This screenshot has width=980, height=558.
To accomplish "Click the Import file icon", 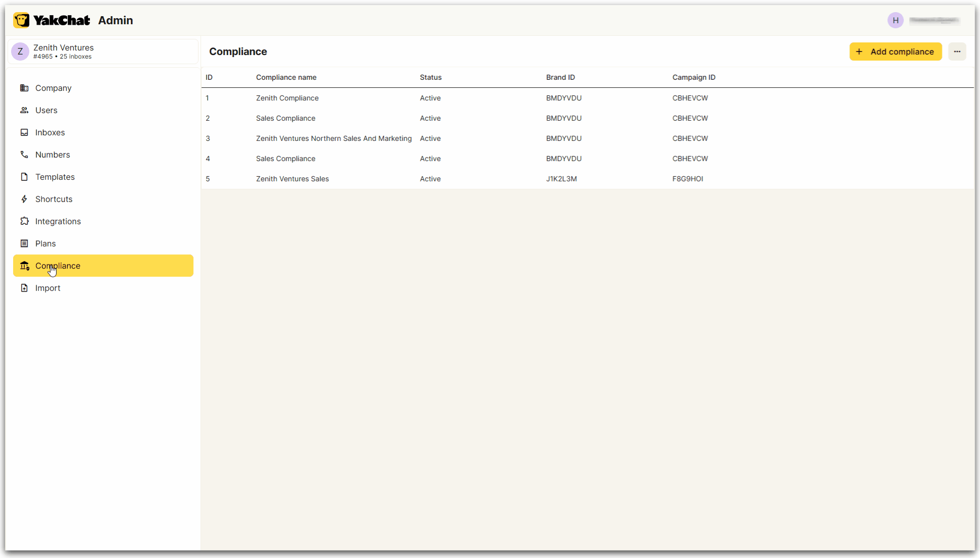I will pyautogui.click(x=24, y=288).
